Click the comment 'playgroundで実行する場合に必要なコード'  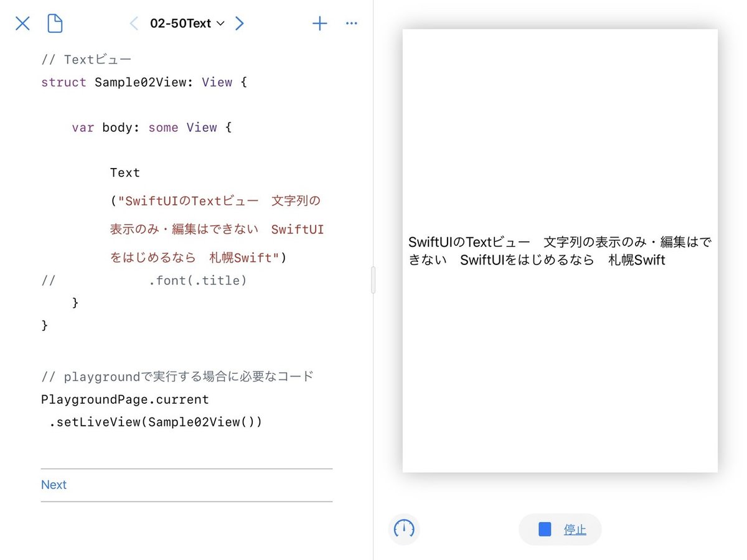pos(189,376)
